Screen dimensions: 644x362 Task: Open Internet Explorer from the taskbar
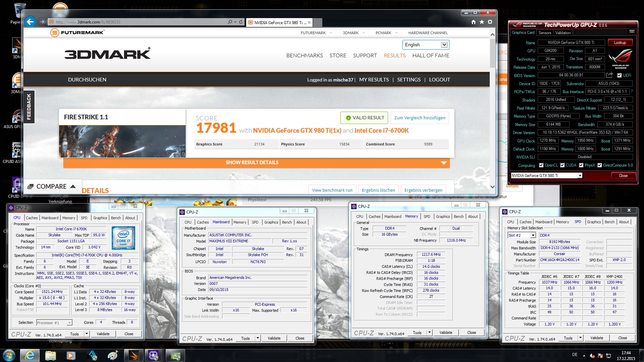[x=30, y=355]
